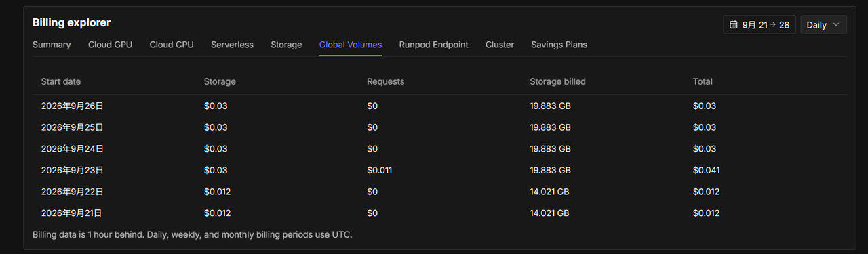
Task: Click the Storage billed column header
Action: pyautogui.click(x=557, y=81)
